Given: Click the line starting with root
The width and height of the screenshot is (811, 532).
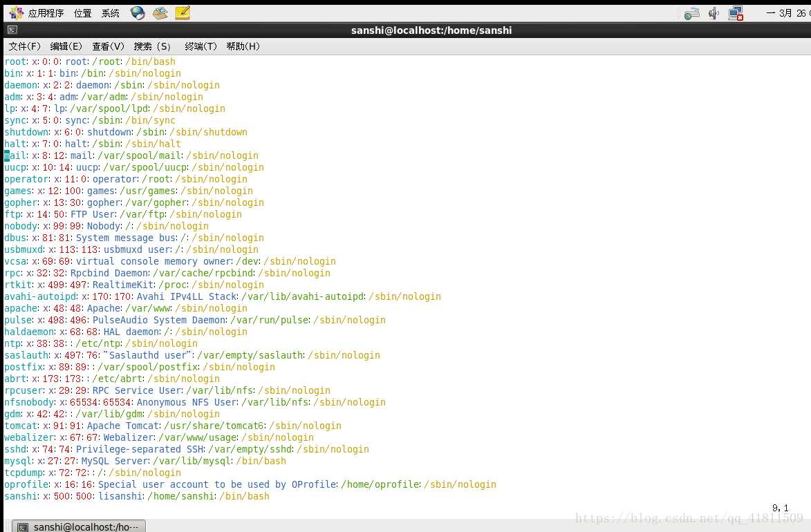Looking at the screenshot, I should pos(90,61).
